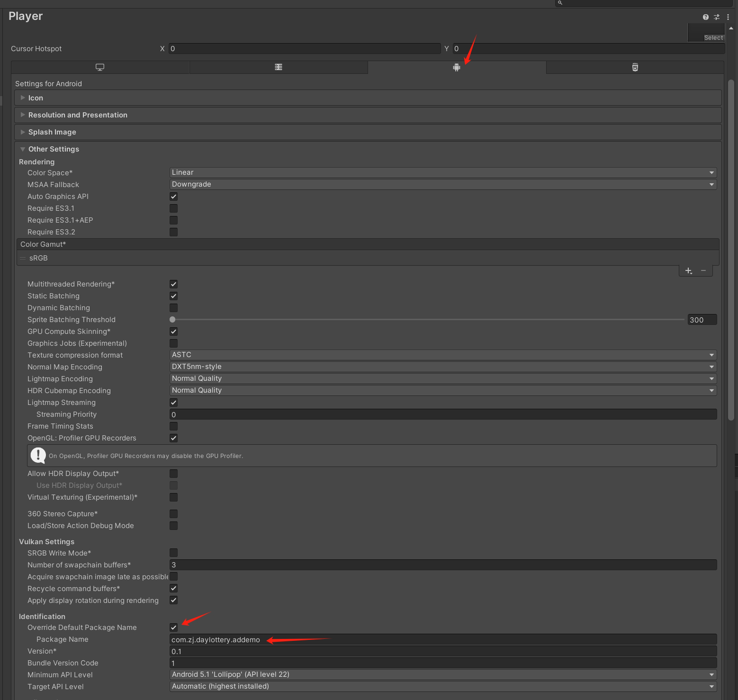This screenshot has height=700, width=738.
Task: Click the Select button for cursor texture
Action: (713, 38)
